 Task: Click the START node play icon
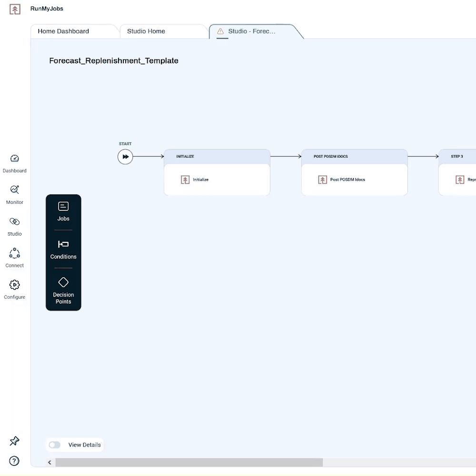point(125,157)
